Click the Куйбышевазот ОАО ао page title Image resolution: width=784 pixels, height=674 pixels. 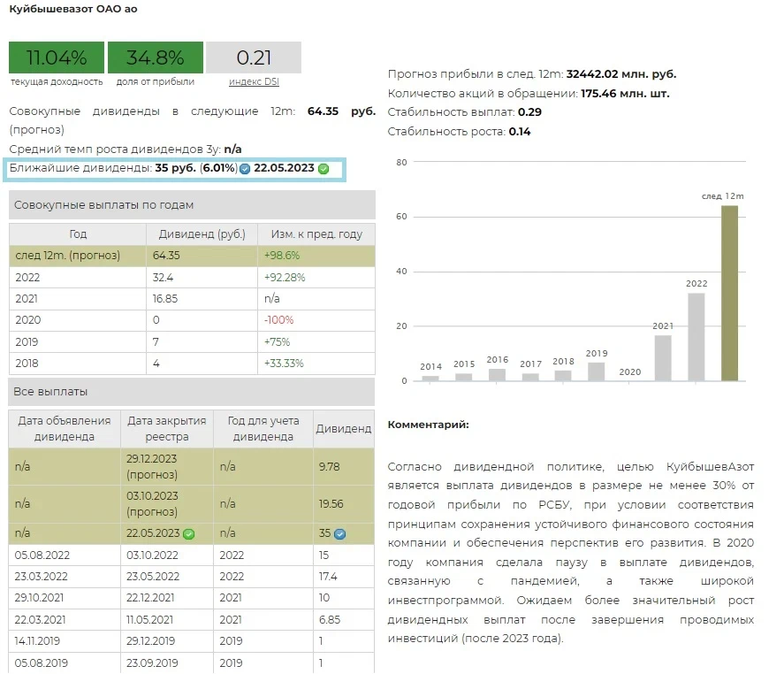(73, 9)
